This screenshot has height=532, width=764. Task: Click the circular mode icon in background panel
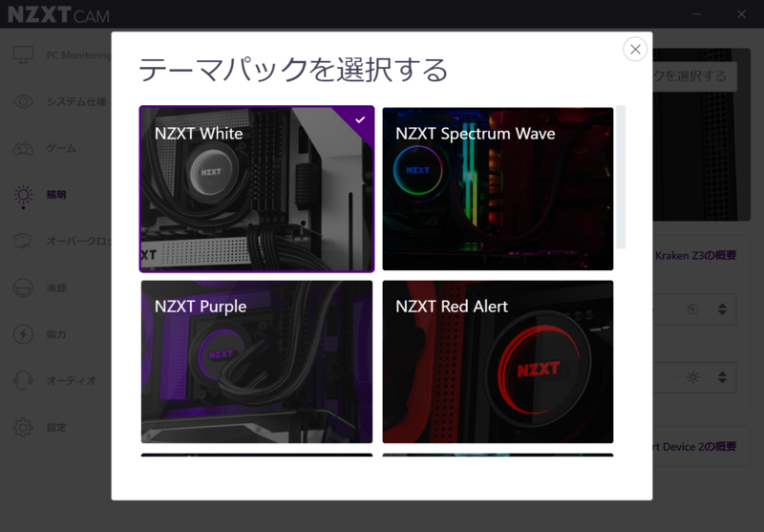tap(693, 309)
